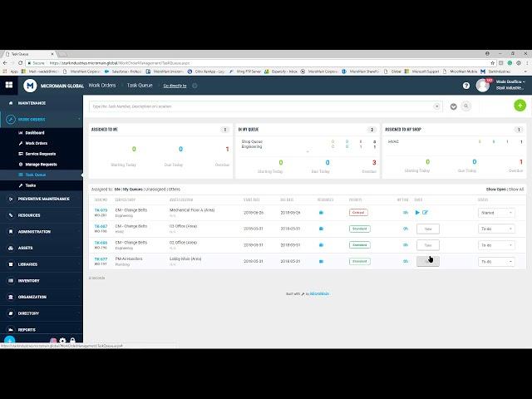Open Tasks in sidebar submenu
Image resolution: width=532 pixels, height=399 pixels.
click(30, 185)
